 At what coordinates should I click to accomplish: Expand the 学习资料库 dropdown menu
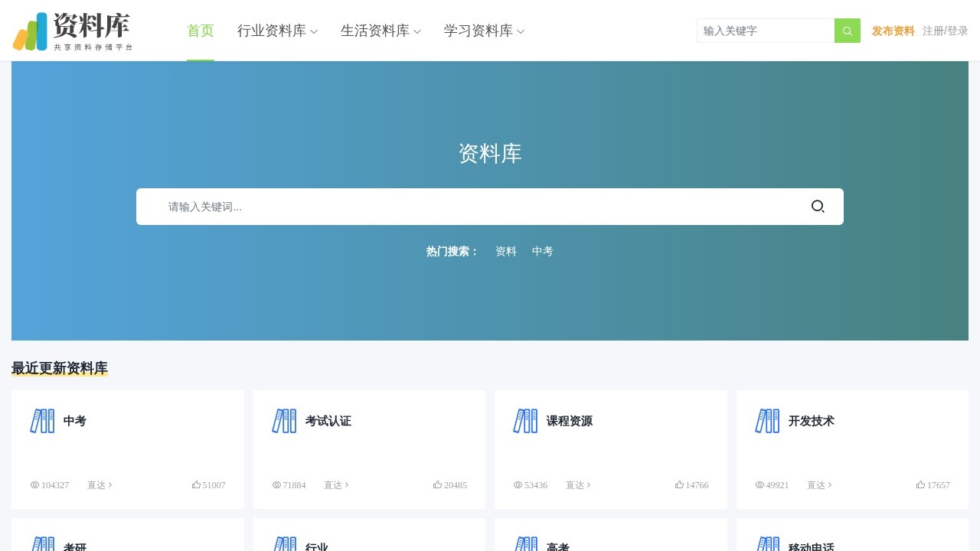coord(484,31)
